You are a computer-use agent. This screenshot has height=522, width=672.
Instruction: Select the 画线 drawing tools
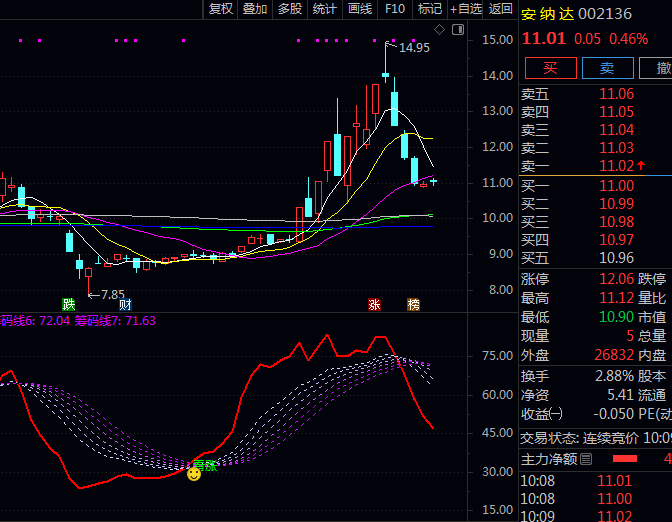pos(360,9)
